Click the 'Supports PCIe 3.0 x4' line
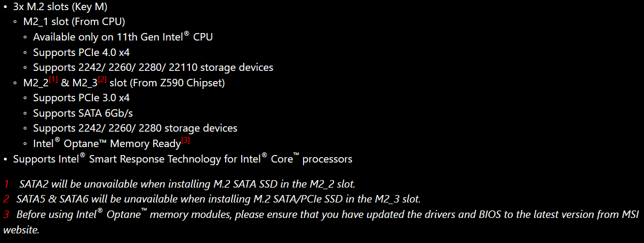 [x=81, y=98]
